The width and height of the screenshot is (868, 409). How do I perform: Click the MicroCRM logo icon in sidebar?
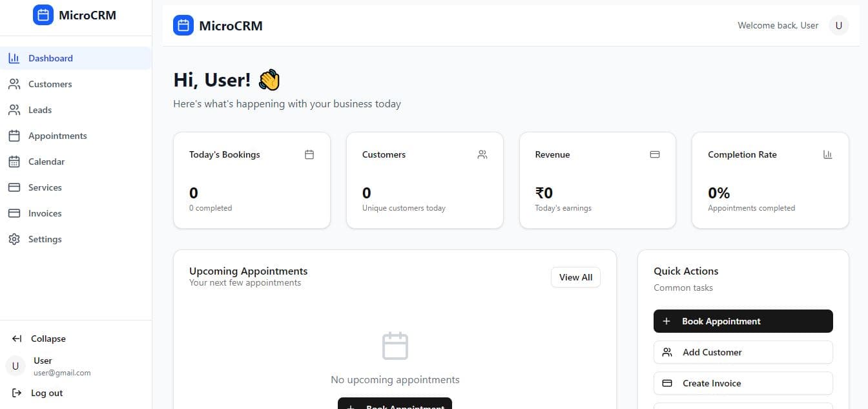tap(43, 15)
